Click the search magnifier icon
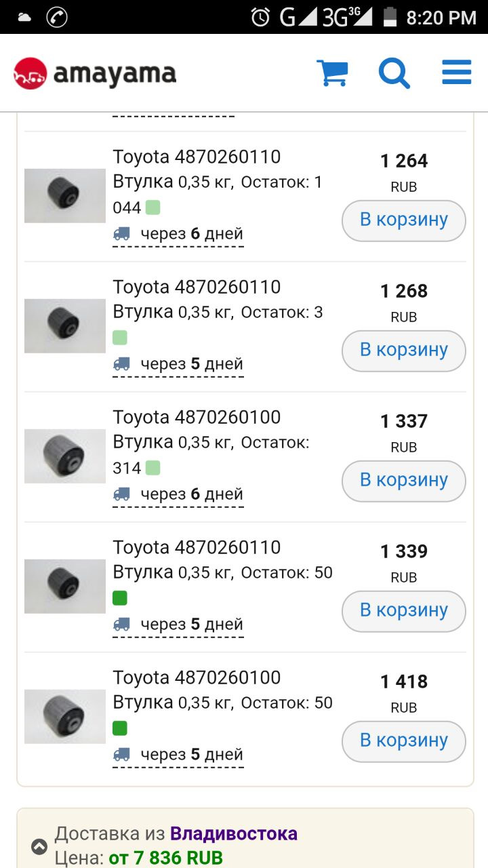 tap(394, 72)
